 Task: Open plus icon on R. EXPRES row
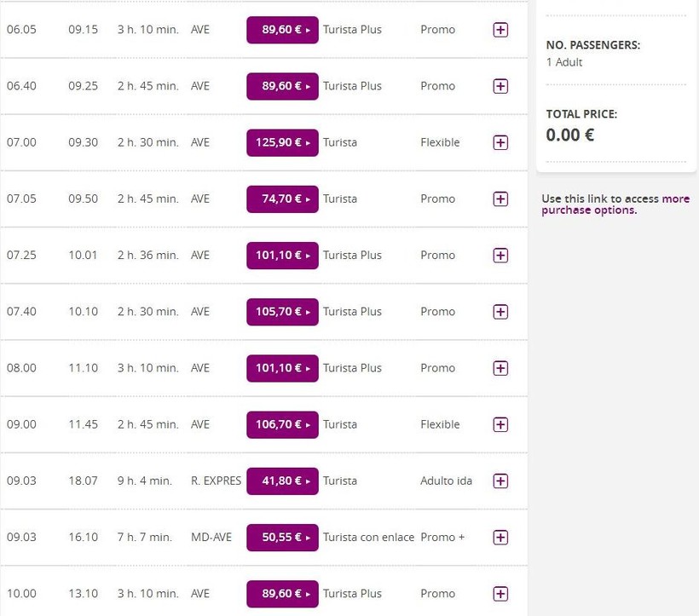click(x=500, y=481)
